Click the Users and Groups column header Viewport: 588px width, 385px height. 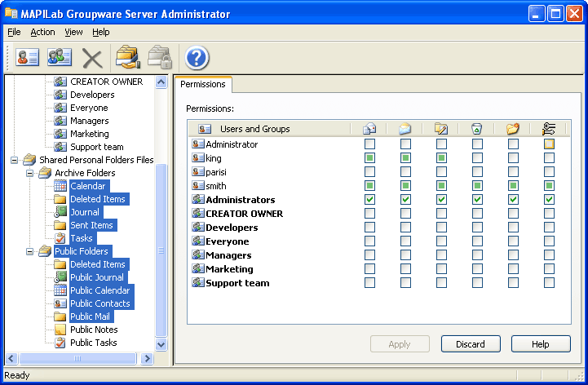pyautogui.click(x=269, y=129)
